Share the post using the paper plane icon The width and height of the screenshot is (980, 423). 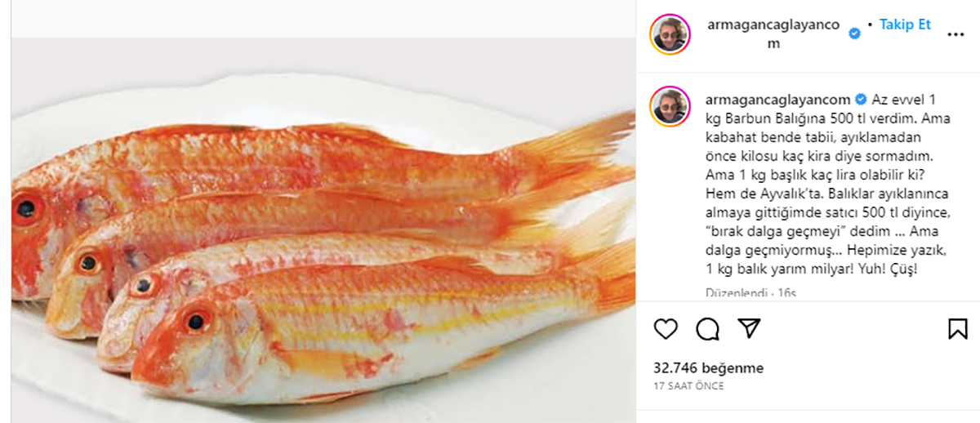pos(749,328)
